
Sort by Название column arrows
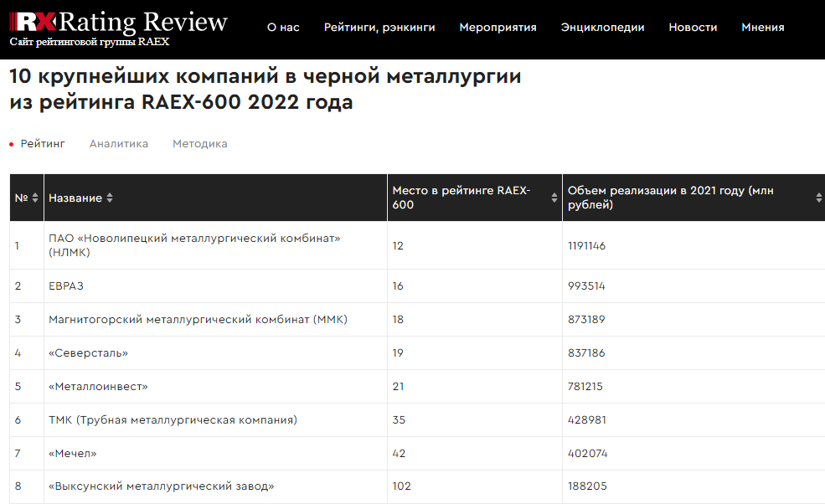pyautogui.click(x=110, y=198)
